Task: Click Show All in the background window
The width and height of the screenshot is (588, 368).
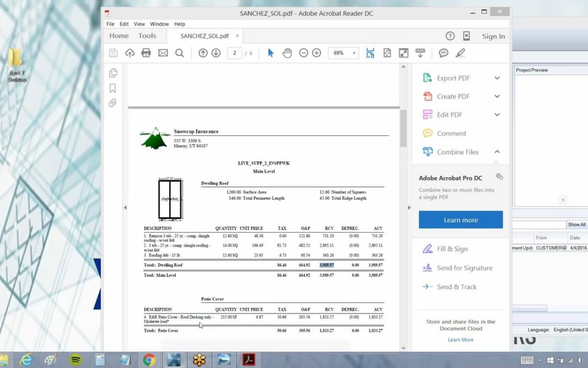Action: click(577, 225)
